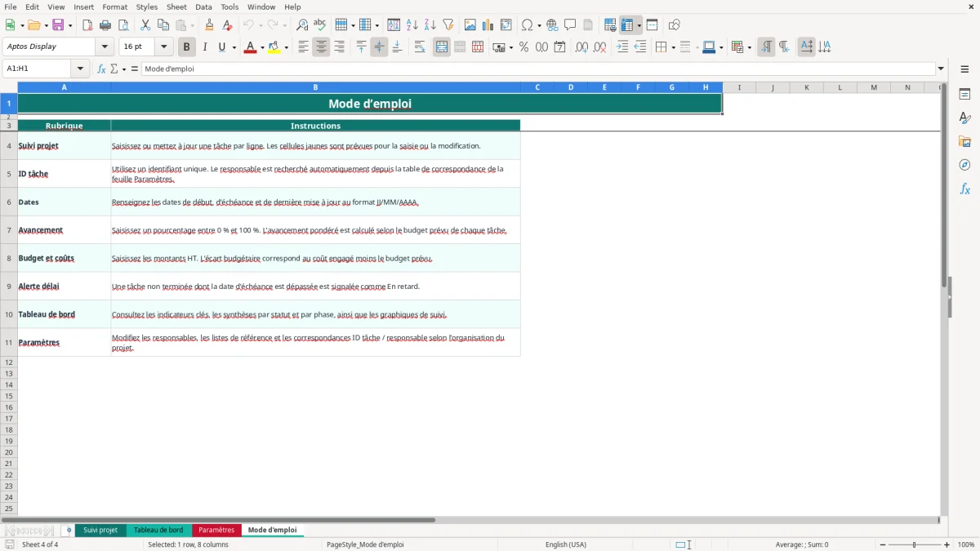Viewport: 980px width, 551px height.
Task: Export the spreadsheet directly as PDF
Action: click(87, 25)
